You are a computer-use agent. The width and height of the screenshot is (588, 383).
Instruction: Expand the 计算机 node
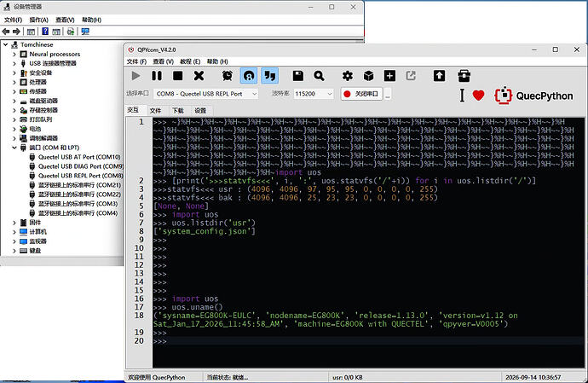(14, 232)
